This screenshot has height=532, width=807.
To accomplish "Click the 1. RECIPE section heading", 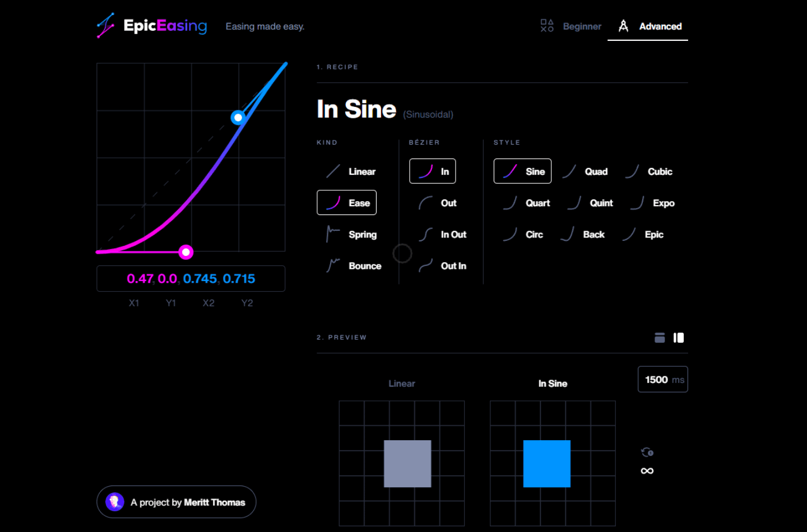I will 337,67.
